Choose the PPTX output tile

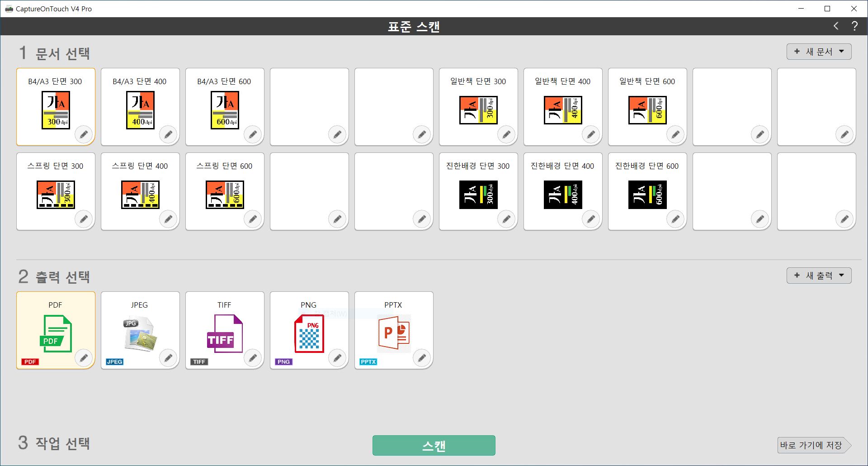click(x=393, y=330)
